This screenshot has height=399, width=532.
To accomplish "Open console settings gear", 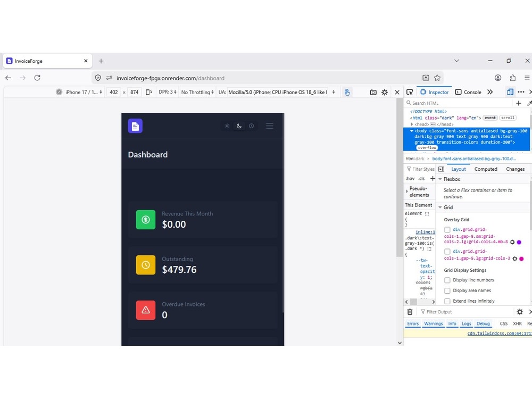I will [x=520, y=311].
